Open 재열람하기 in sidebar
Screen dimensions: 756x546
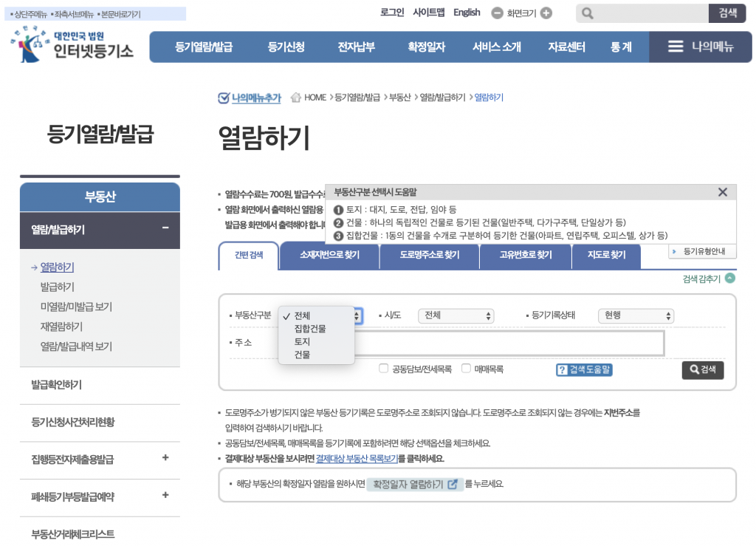click(61, 327)
